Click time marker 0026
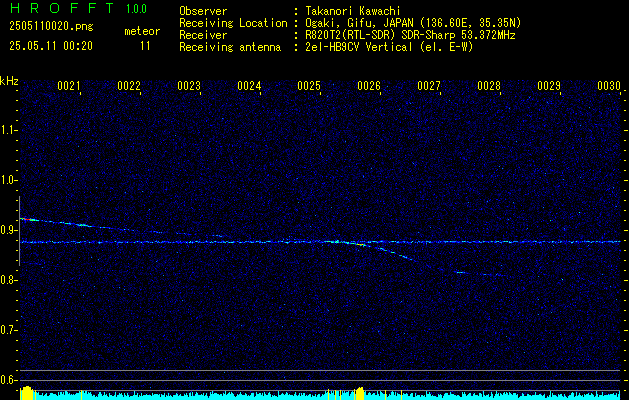The image size is (629, 400). [x=369, y=86]
